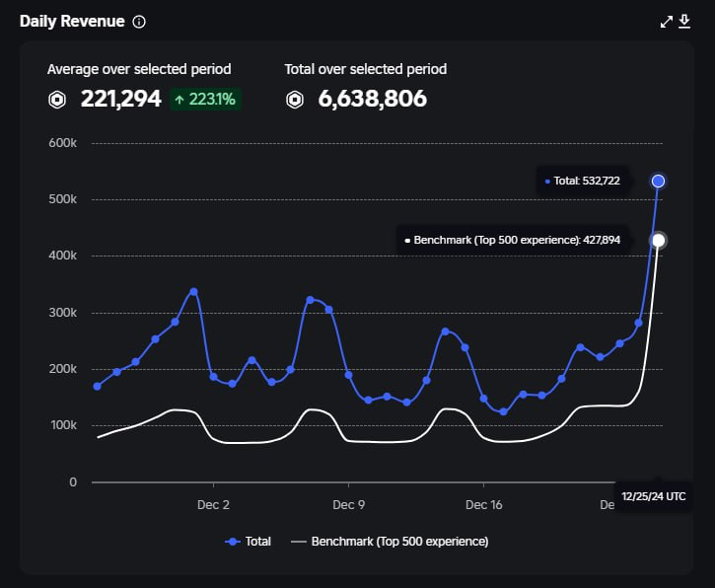This screenshot has height=588, width=715.
Task: Click the 12/25/24 UTC date tooltip
Action: tap(654, 497)
